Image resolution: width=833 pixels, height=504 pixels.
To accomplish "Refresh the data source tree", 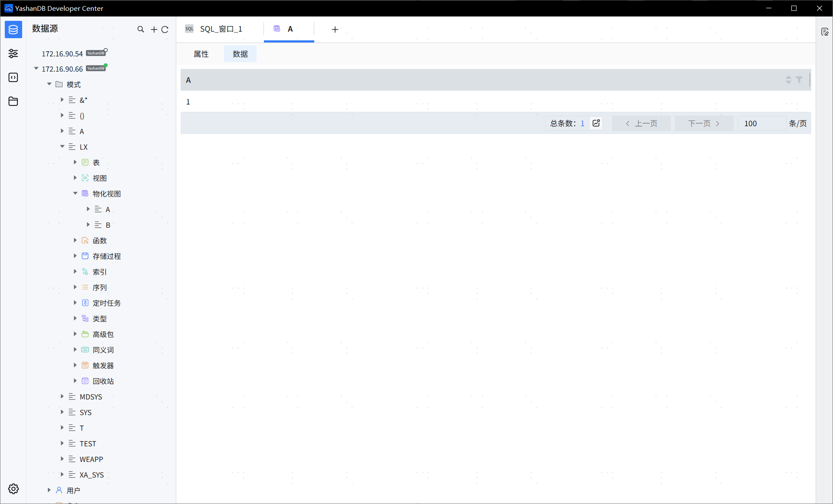I will (165, 29).
